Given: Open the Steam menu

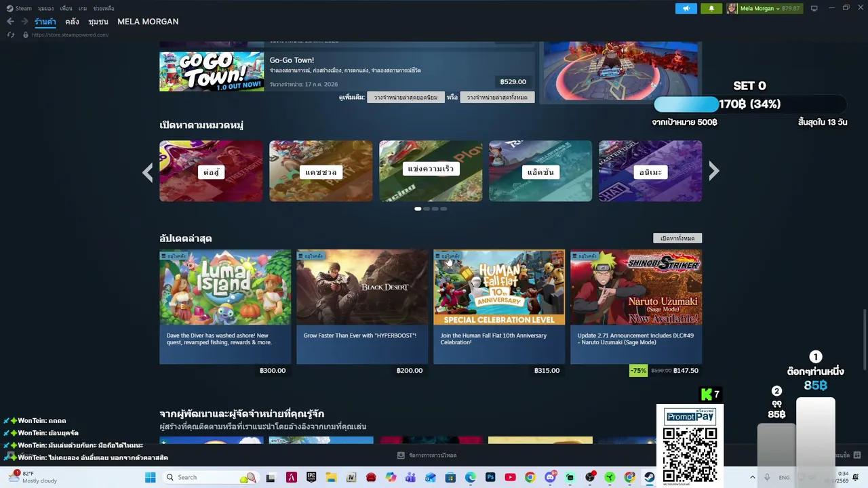Looking at the screenshot, I should [19, 8].
